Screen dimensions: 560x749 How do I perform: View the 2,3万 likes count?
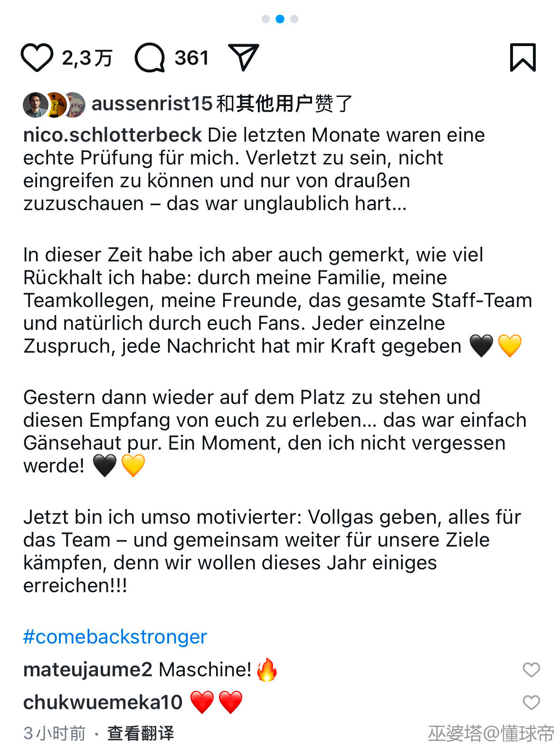(x=87, y=58)
